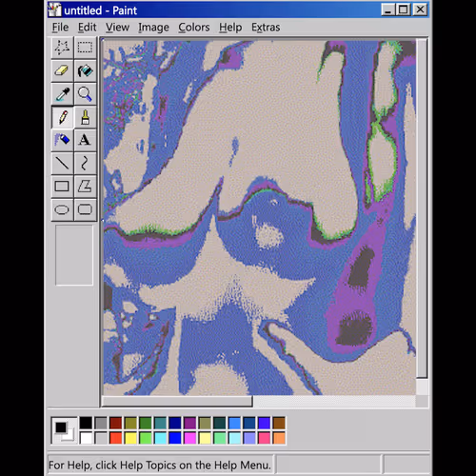Click the "For Help, click Help Topics" status text
Screen dimensions: 476x476
[160, 466]
